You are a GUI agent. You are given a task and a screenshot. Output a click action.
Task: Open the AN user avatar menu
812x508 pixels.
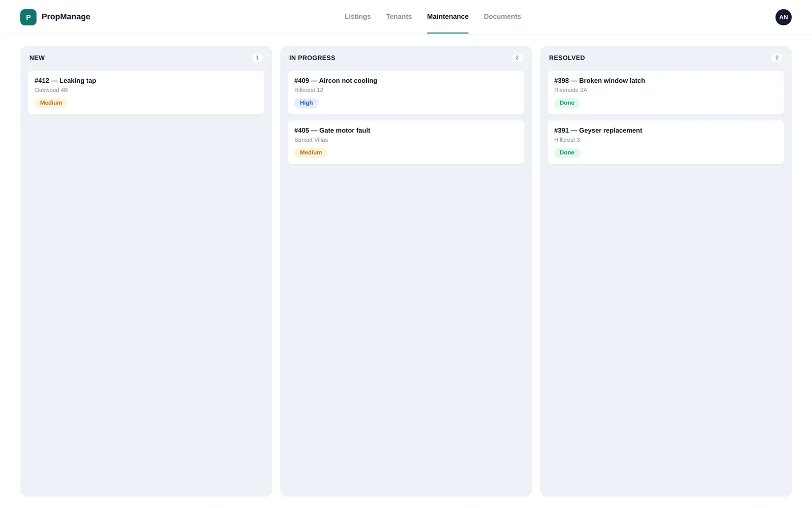[783, 17]
